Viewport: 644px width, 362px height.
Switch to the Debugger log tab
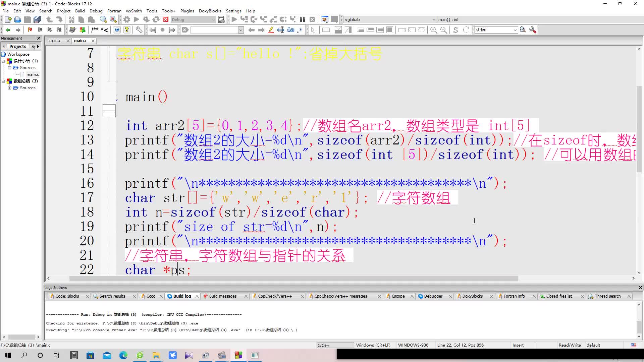[433, 296]
